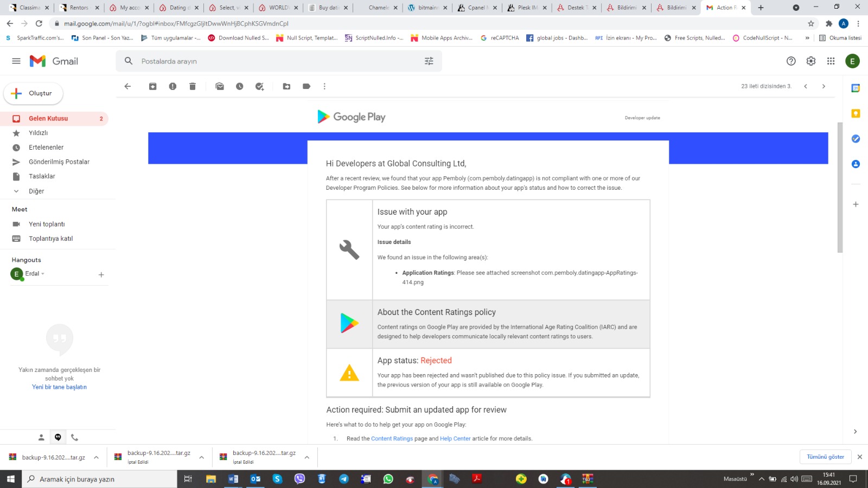The height and width of the screenshot is (488, 868).
Task: Go back to the inbox list
Action: 127,86
